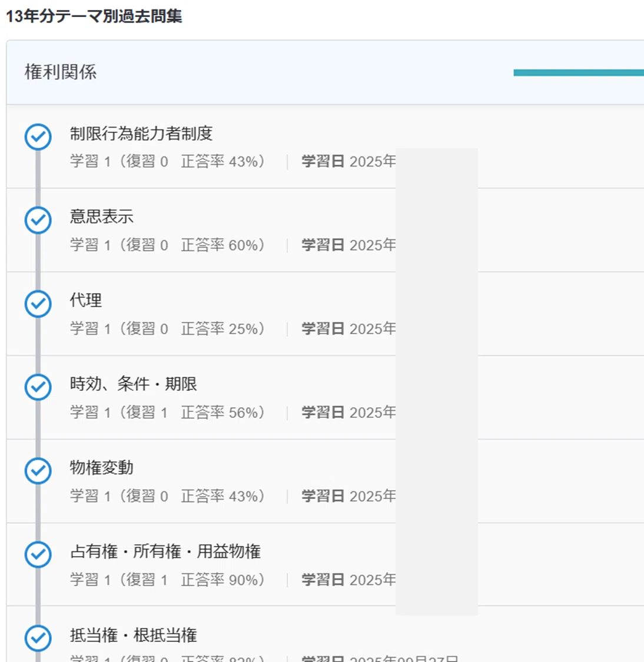Image resolution: width=644 pixels, height=662 pixels.
Task: Open the 物権変動 topic
Action: [101, 467]
